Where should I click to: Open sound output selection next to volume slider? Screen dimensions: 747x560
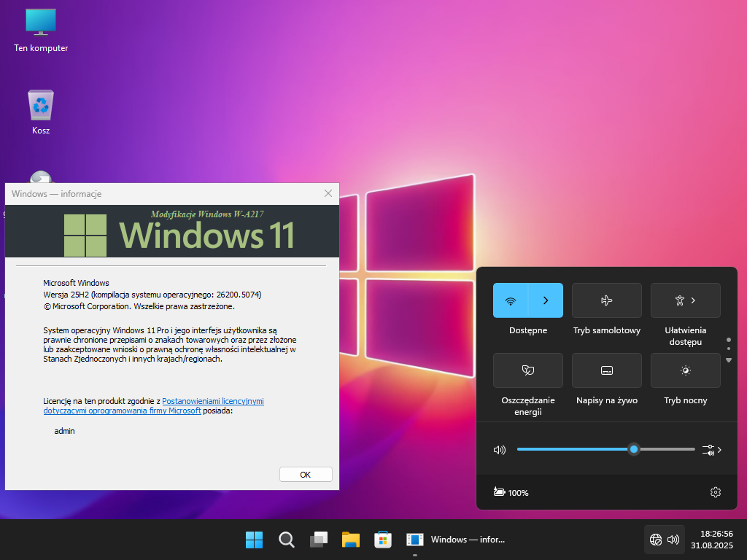tap(711, 450)
